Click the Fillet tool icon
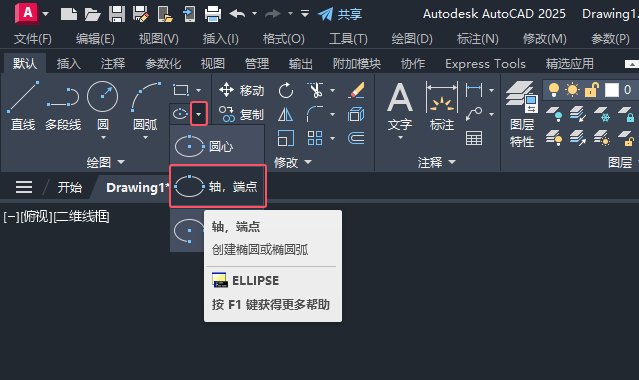The width and height of the screenshot is (639, 380). point(315,114)
